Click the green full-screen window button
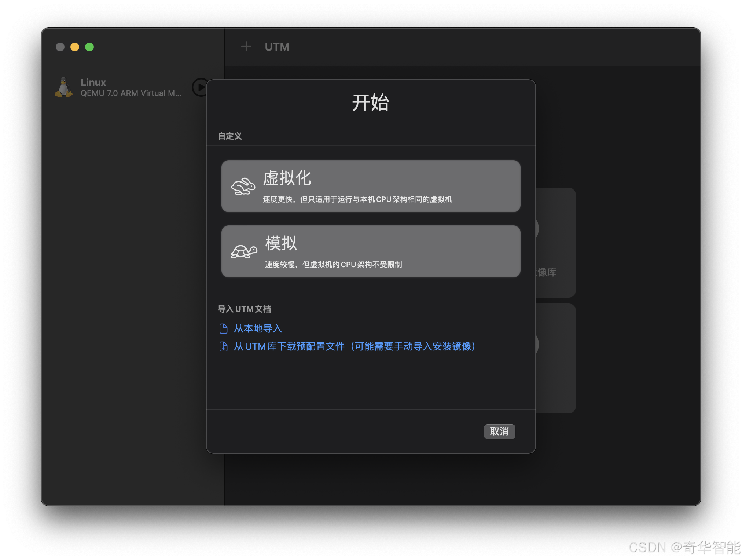The width and height of the screenshot is (742, 560). (89, 47)
